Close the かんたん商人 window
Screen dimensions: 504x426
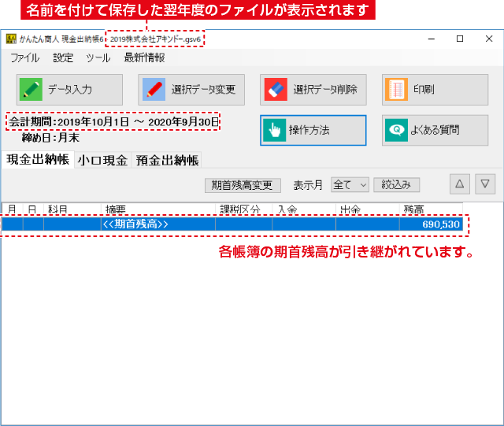[489, 39]
